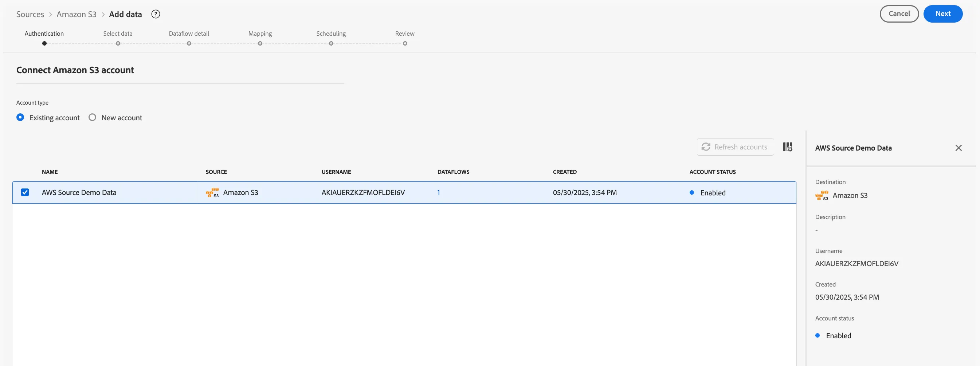This screenshot has height=366, width=980.
Task: Click the Amazon S3 icon in the table row
Action: click(x=212, y=193)
